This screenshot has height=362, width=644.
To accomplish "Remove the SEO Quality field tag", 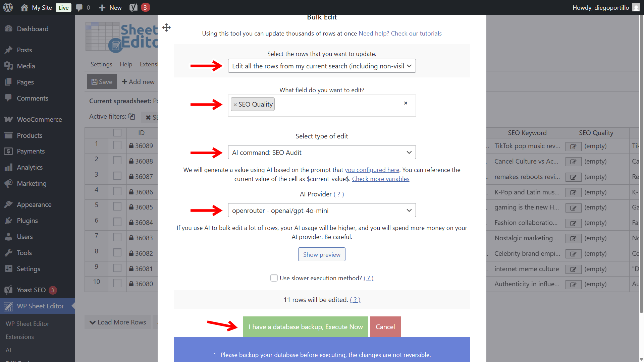I will click(235, 105).
